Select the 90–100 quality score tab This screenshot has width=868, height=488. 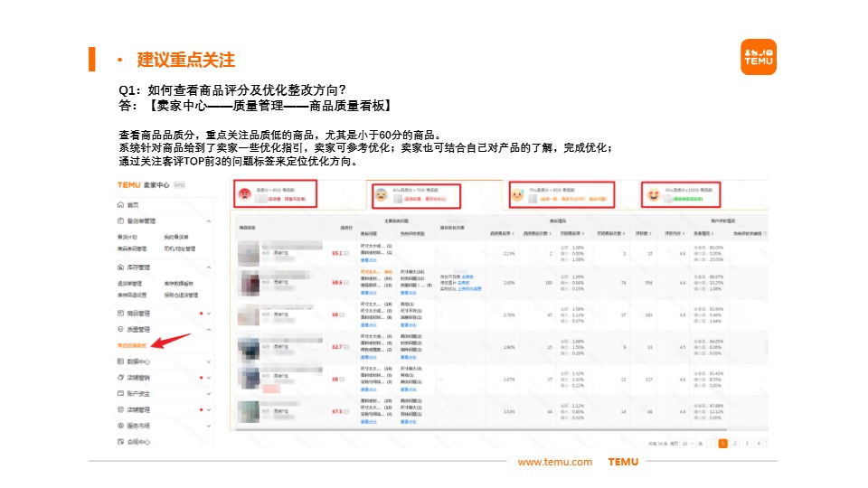click(681, 195)
